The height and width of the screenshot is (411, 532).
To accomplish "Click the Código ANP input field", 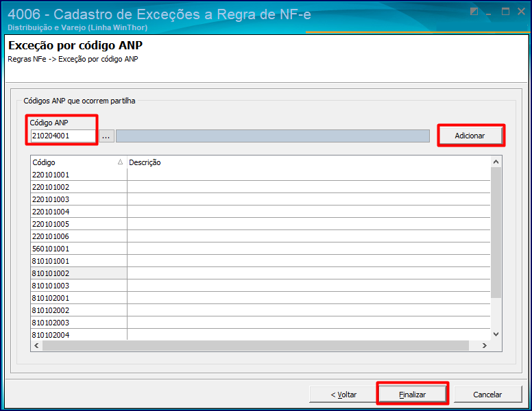I will 63,136.
